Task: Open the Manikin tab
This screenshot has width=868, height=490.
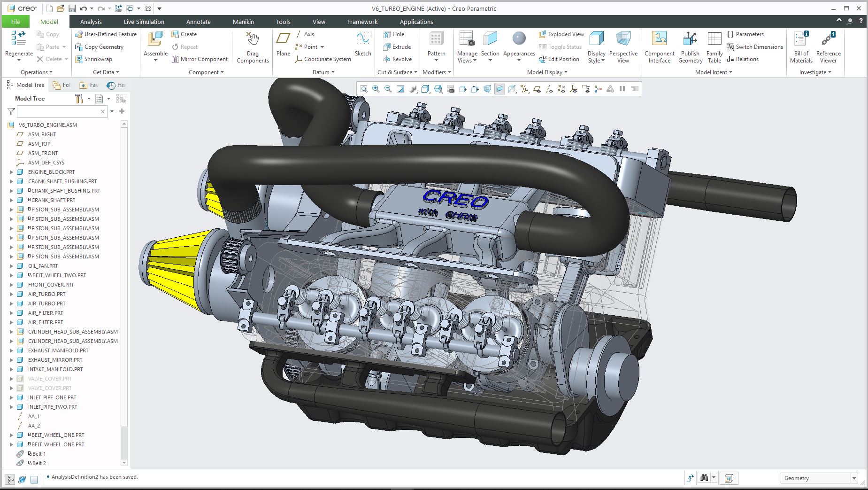Action: (x=243, y=22)
